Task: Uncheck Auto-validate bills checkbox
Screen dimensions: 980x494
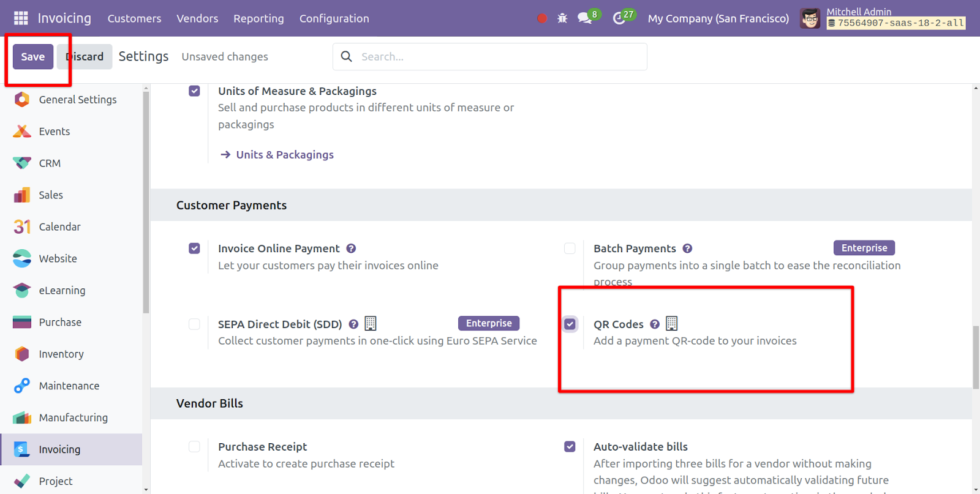Action: (x=570, y=447)
